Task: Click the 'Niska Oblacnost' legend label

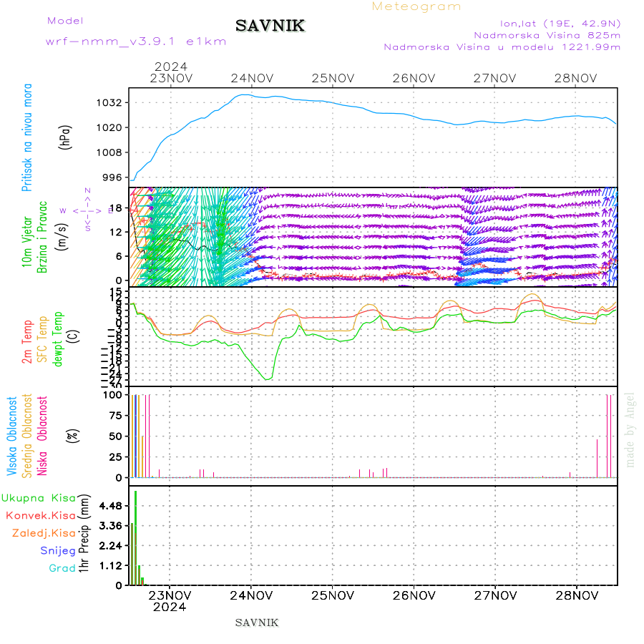Action: pos(42,436)
